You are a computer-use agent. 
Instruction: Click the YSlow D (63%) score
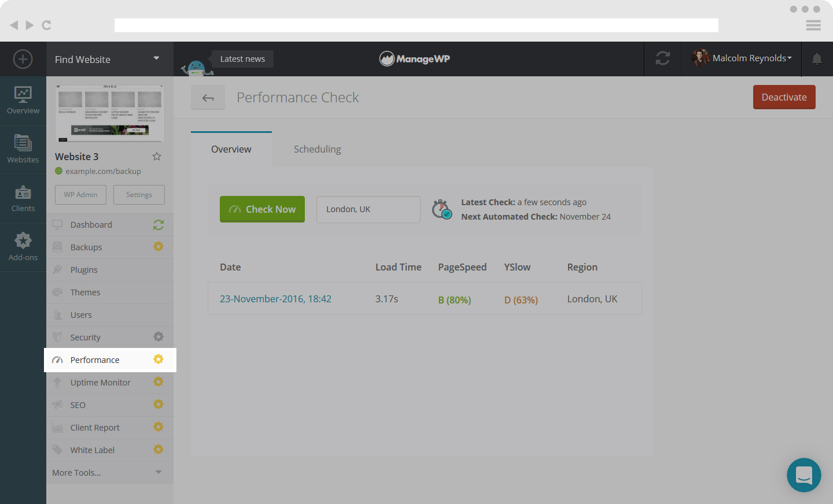(521, 300)
